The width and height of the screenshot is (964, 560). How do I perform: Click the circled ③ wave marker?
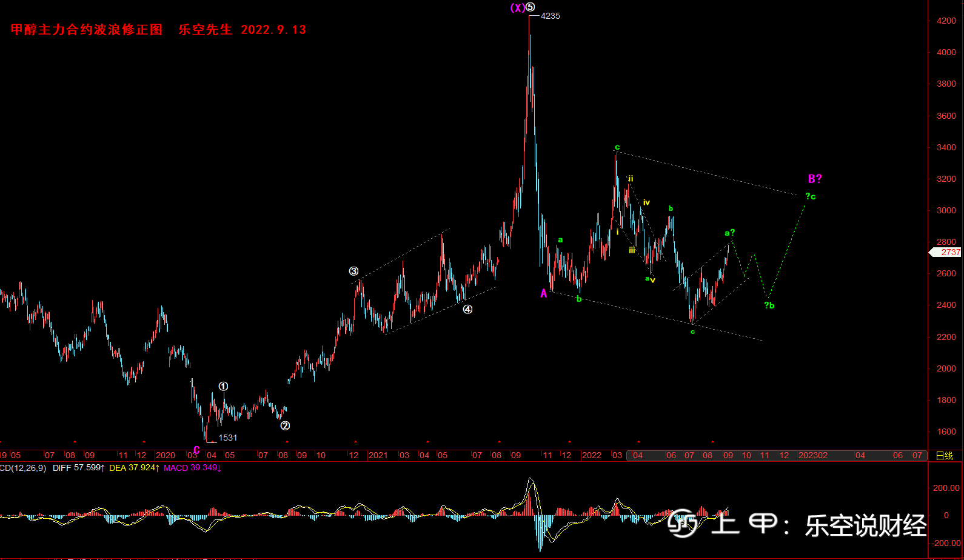(353, 271)
